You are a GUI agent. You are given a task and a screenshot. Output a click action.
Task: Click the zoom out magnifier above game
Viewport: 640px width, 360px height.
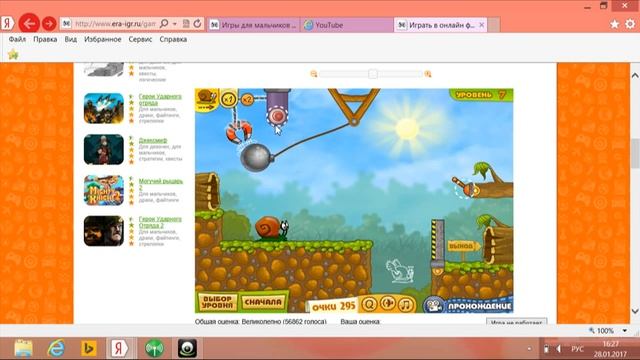[x=313, y=74]
